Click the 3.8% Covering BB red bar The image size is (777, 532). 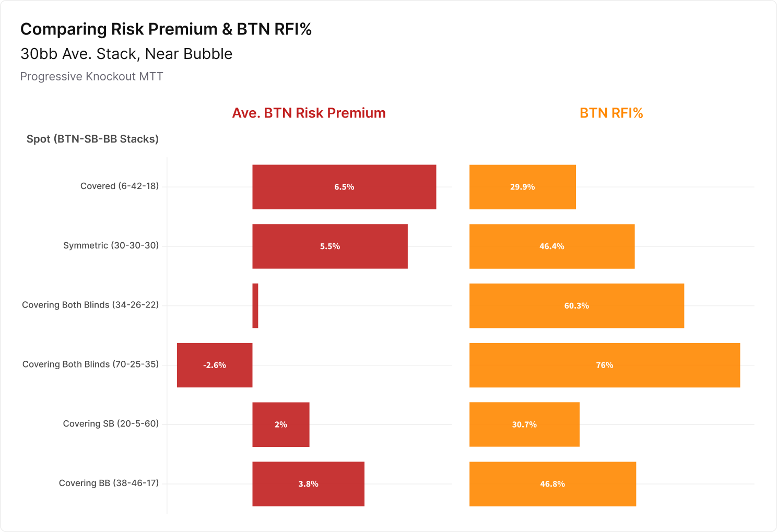pos(308,484)
